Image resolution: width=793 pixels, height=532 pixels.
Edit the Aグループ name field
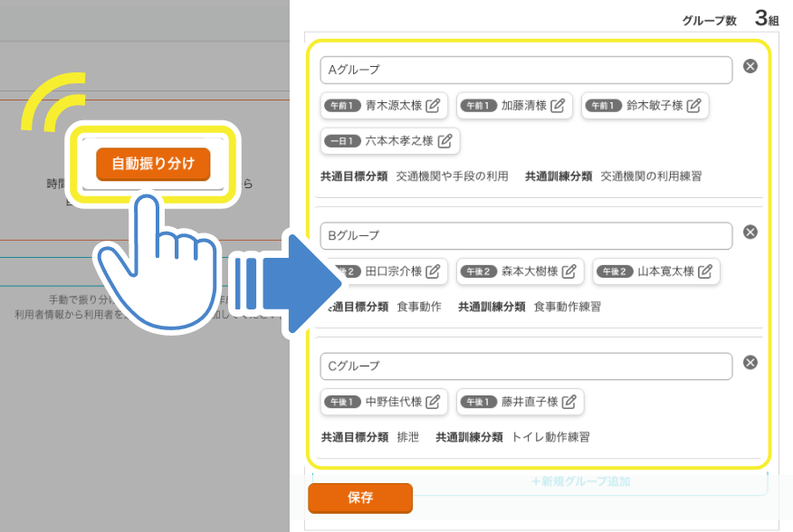pyautogui.click(x=526, y=70)
